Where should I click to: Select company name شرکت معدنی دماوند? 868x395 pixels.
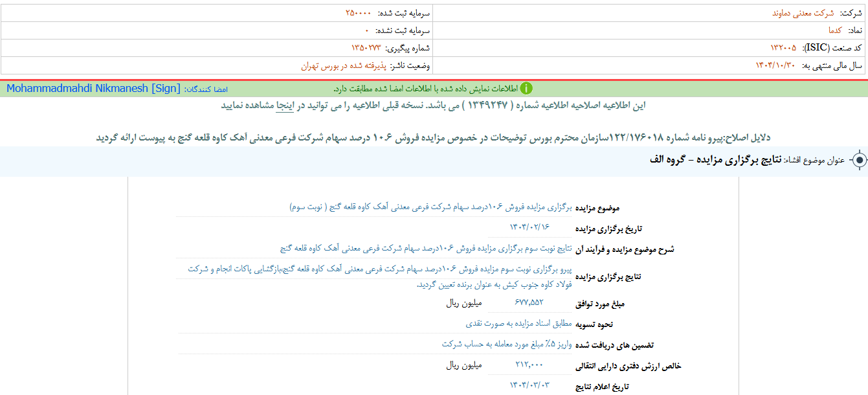pos(803,13)
